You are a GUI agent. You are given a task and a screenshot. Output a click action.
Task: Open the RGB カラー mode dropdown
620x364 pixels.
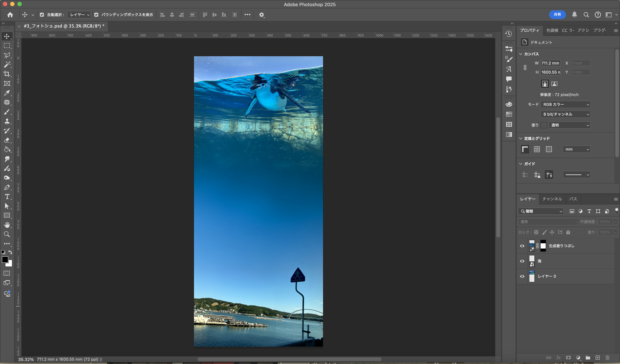[x=566, y=105]
